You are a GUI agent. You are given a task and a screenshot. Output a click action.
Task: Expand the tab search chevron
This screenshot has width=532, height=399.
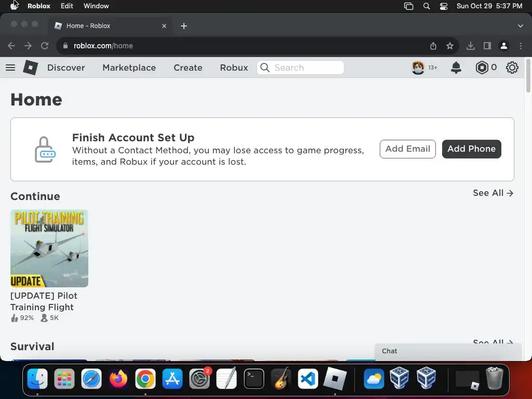tap(520, 26)
